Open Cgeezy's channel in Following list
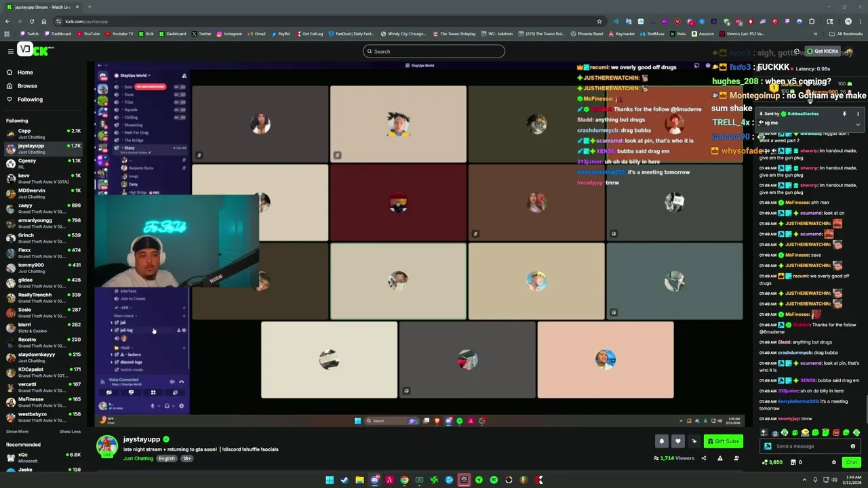Image resolution: width=868 pixels, height=488 pixels. (x=43, y=163)
